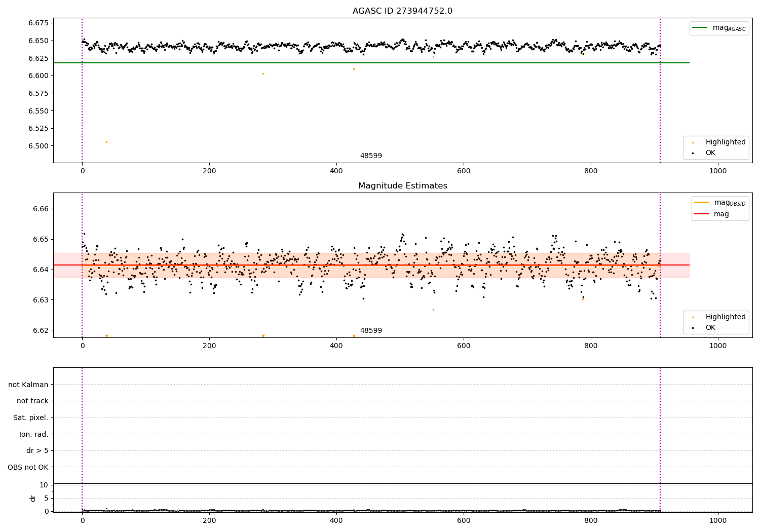Screen dimensions: 760x532
Task: Click the 600 x-axis tick of Magnitude Estimates plot
Action: (x=464, y=346)
